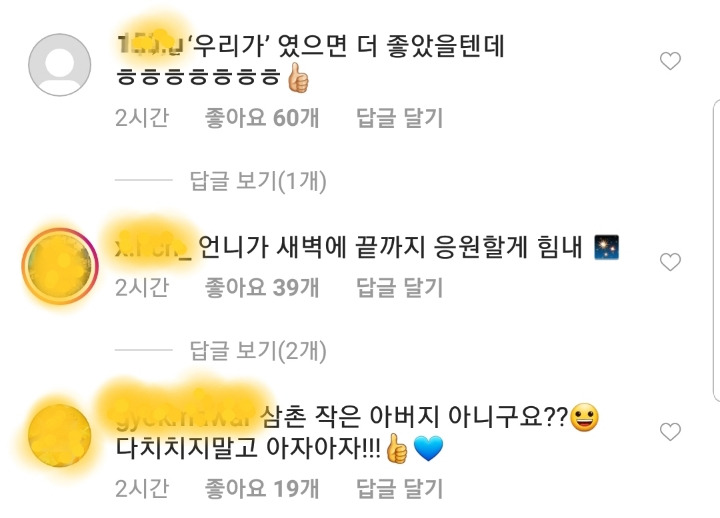Expand '답글 보기(2개)' replies

[x=258, y=350]
